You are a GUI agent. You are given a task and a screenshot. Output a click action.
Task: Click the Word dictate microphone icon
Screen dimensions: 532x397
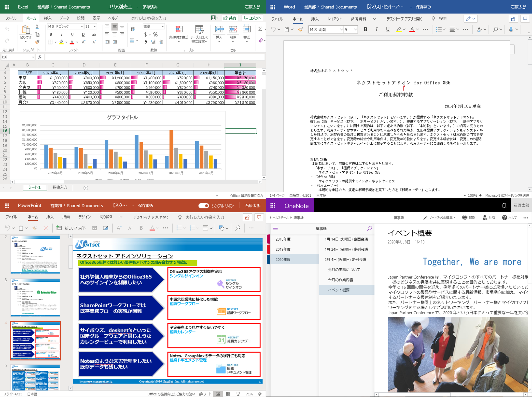pyautogui.click(x=511, y=29)
